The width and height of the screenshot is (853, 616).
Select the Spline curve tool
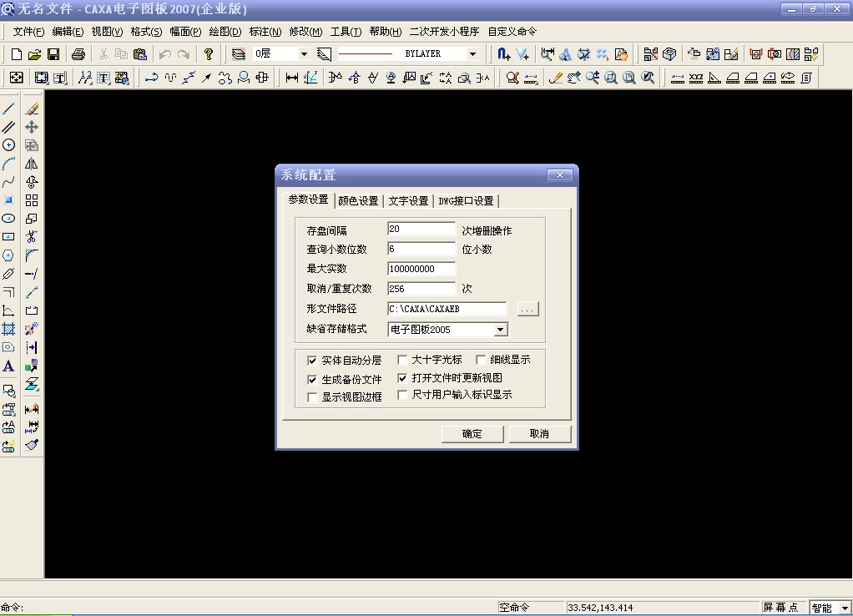pos(8,182)
